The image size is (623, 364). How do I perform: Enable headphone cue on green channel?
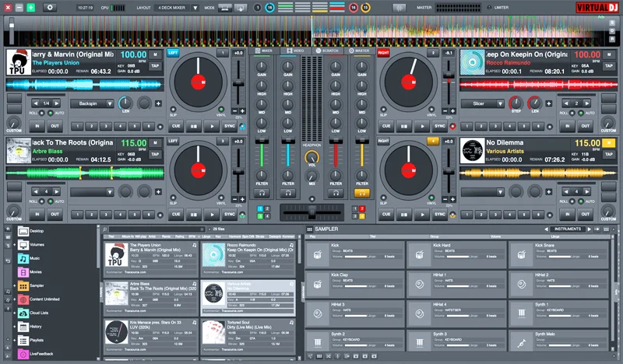(262, 194)
